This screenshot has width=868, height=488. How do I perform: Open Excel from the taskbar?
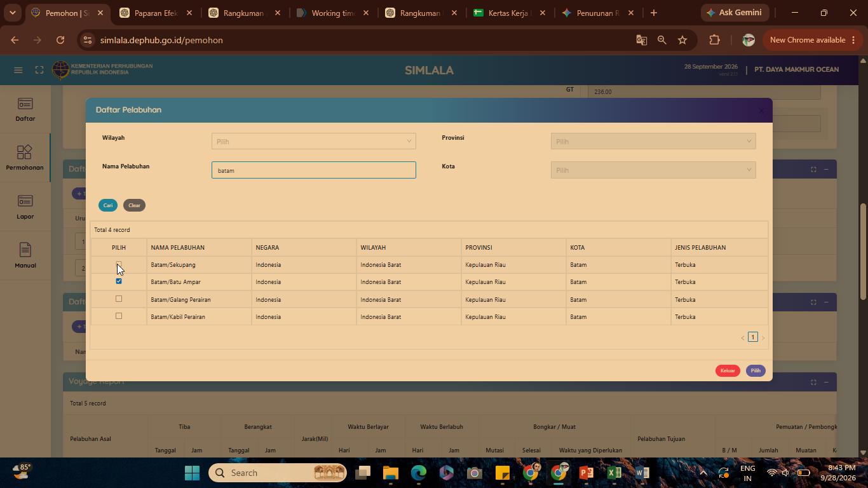point(614,473)
